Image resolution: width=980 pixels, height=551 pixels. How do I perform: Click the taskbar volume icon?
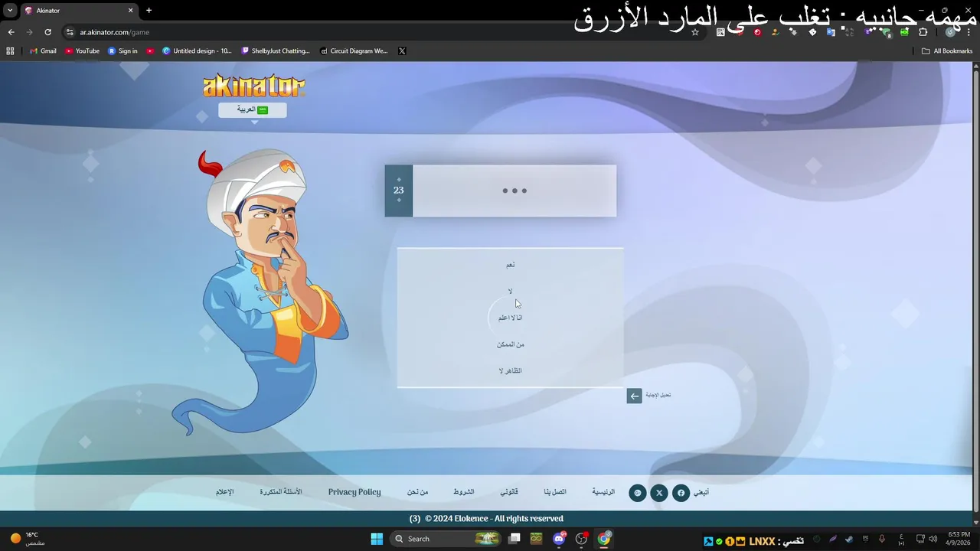click(x=933, y=539)
